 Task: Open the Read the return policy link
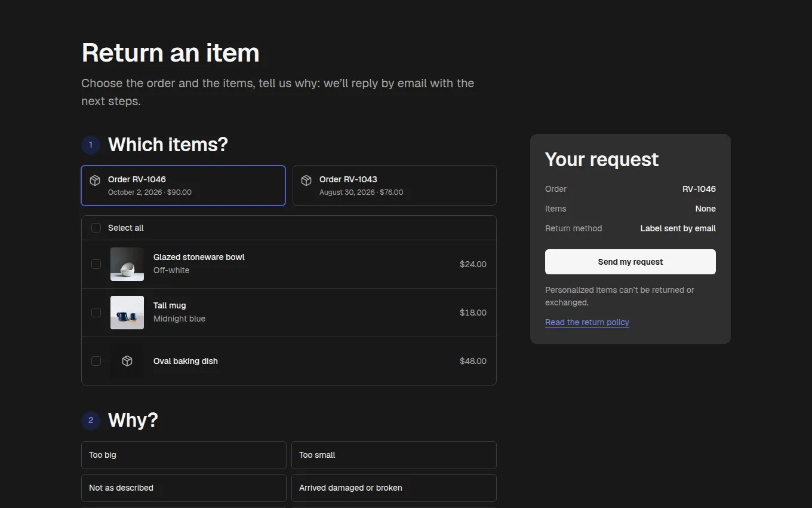(x=587, y=322)
